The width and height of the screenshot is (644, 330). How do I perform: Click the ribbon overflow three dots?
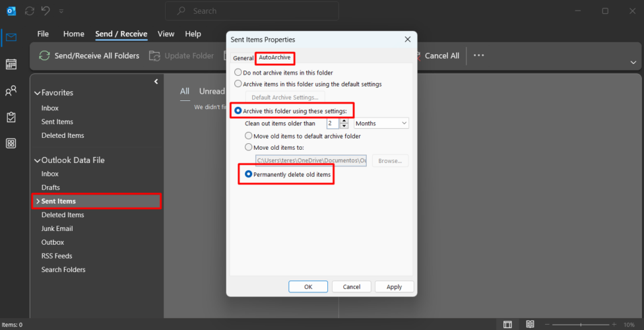479,55
